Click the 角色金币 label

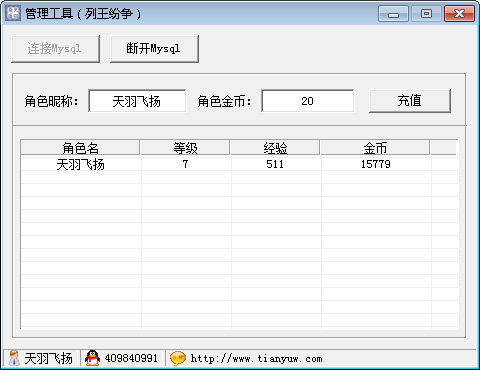tap(224, 101)
